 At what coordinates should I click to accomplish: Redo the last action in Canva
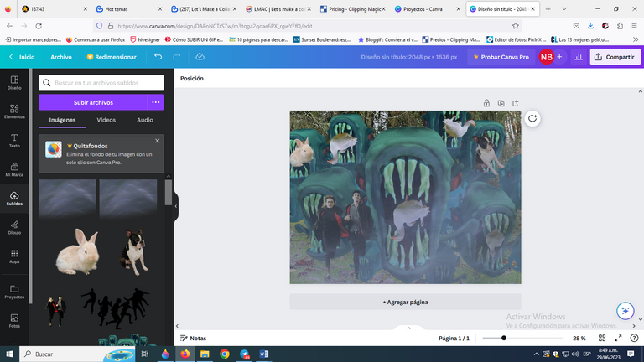coord(177,57)
